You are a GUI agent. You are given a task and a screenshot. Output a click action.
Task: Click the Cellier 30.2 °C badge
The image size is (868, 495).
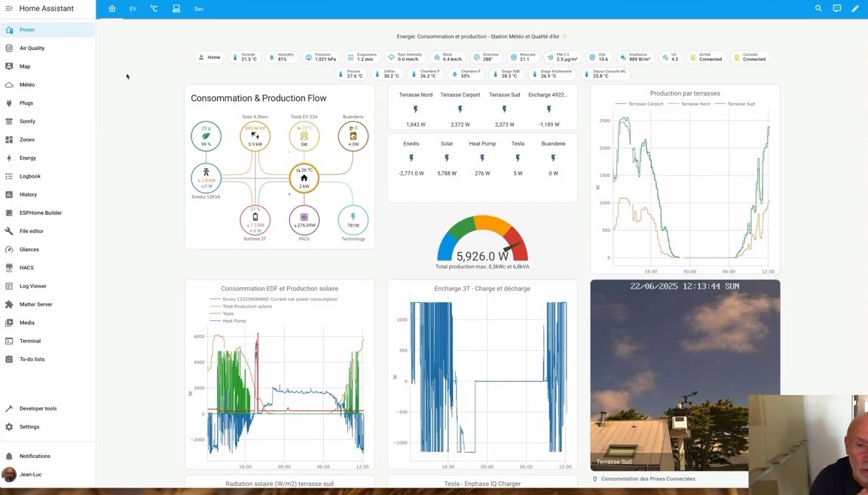click(x=387, y=73)
